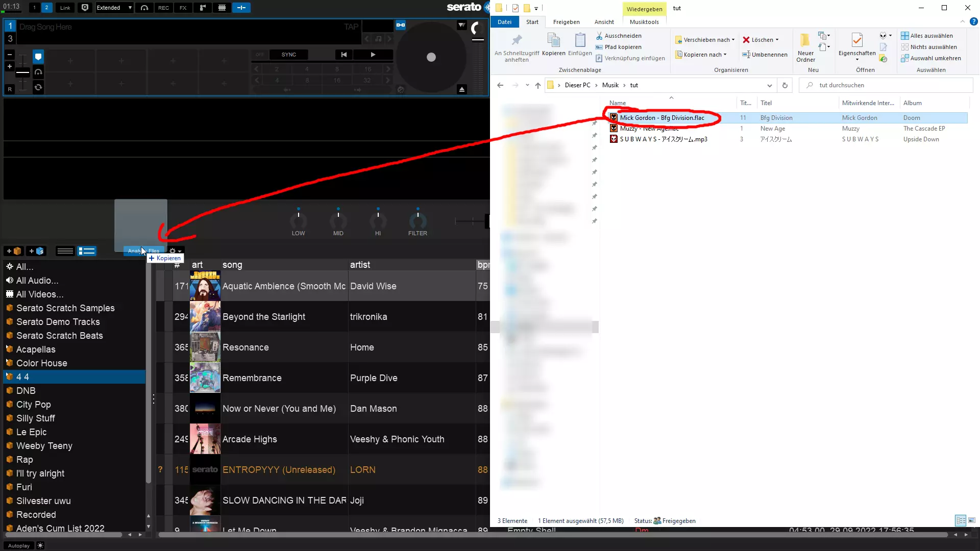Click the add smart crate icon

[x=36, y=251]
